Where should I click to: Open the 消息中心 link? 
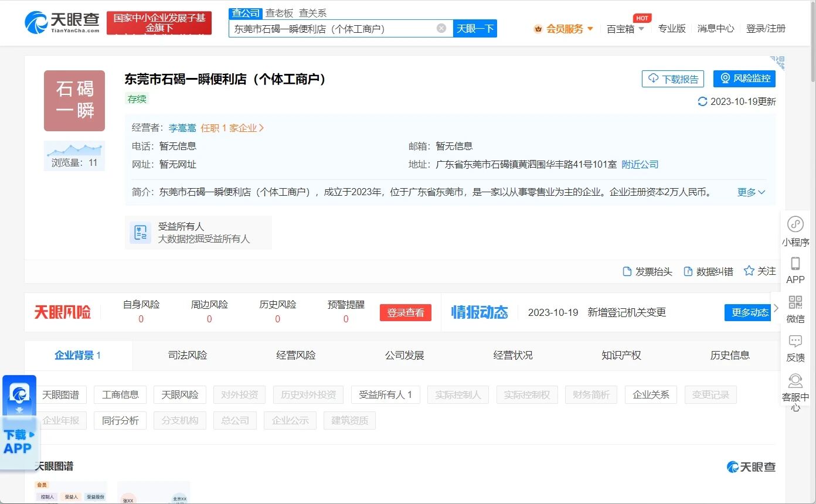click(x=716, y=29)
